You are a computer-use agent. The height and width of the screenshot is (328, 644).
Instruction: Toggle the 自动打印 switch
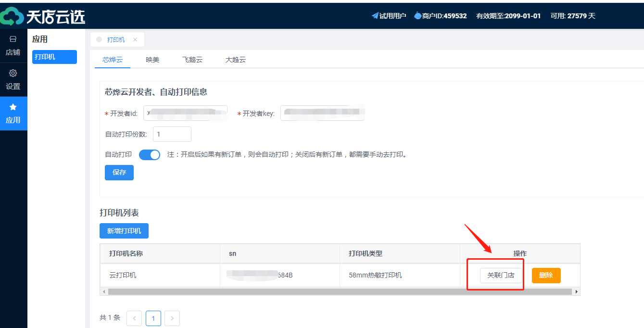150,155
